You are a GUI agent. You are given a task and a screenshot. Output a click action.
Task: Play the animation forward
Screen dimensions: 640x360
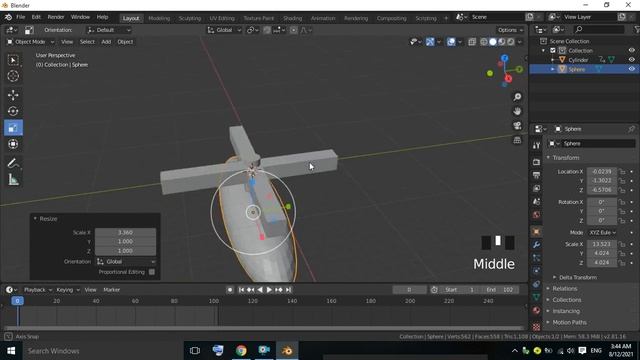(269, 289)
